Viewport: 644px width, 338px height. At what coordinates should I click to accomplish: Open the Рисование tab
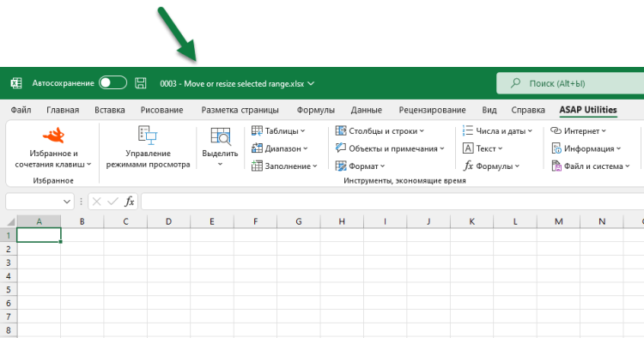pyautogui.click(x=161, y=110)
